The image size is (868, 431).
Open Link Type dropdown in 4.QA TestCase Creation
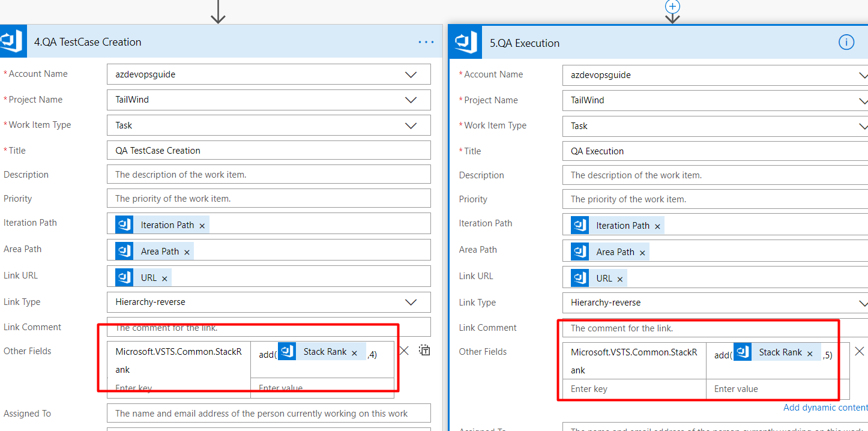click(x=411, y=302)
